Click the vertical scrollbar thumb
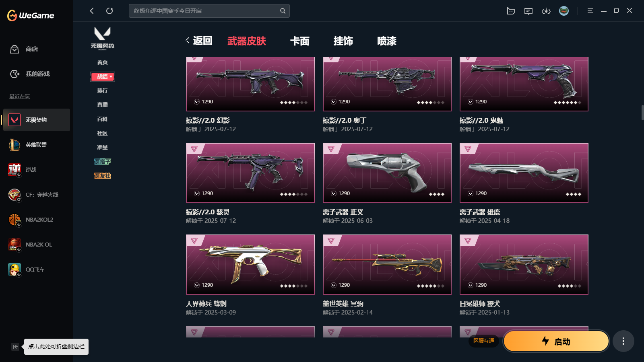The image size is (644, 362). point(642,113)
